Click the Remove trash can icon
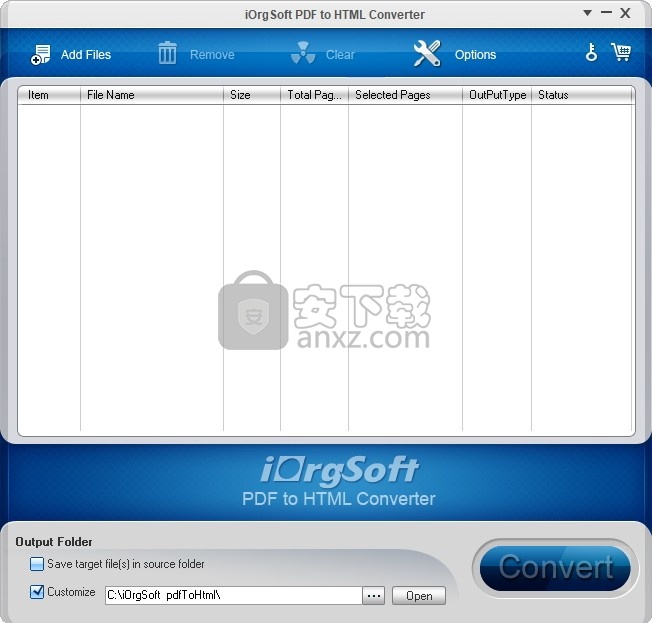Image resolution: width=652 pixels, height=623 pixels. [x=167, y=53]
